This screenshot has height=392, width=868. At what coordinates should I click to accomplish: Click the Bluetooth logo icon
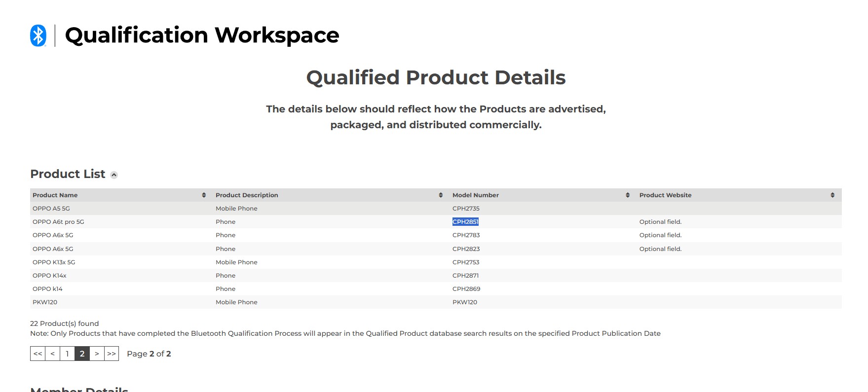(38, 36)
